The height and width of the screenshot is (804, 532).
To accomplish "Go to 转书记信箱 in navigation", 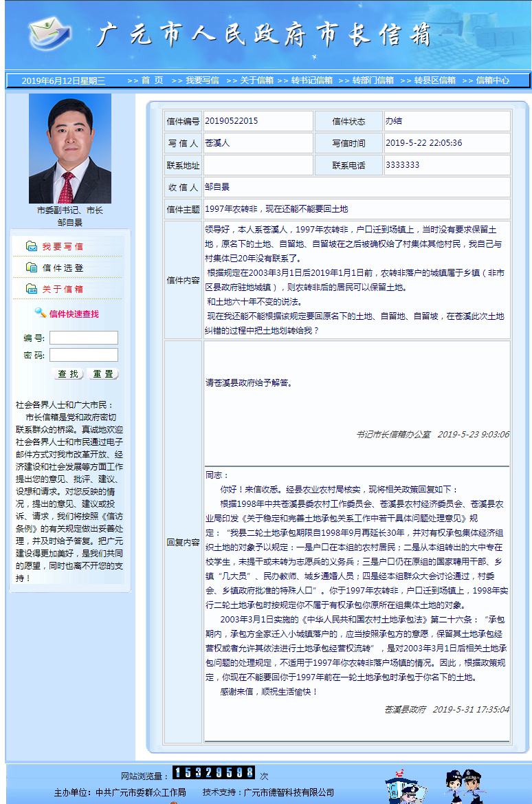I will point(311,80).
